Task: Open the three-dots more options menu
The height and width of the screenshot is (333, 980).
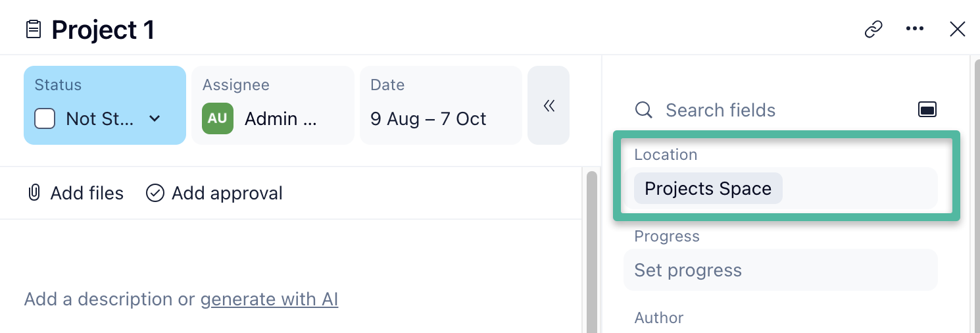Action: click(x=915, y=29)
